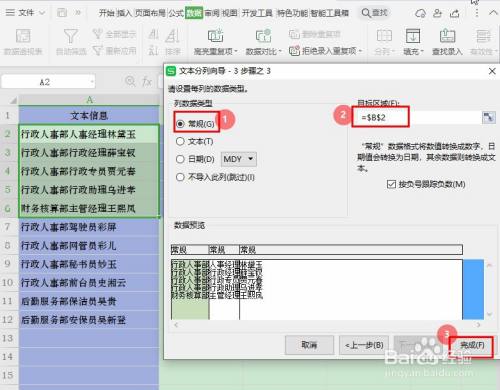Click the 全部显示 filter icon
Viewport: 500px width, 390px height.
97,33
